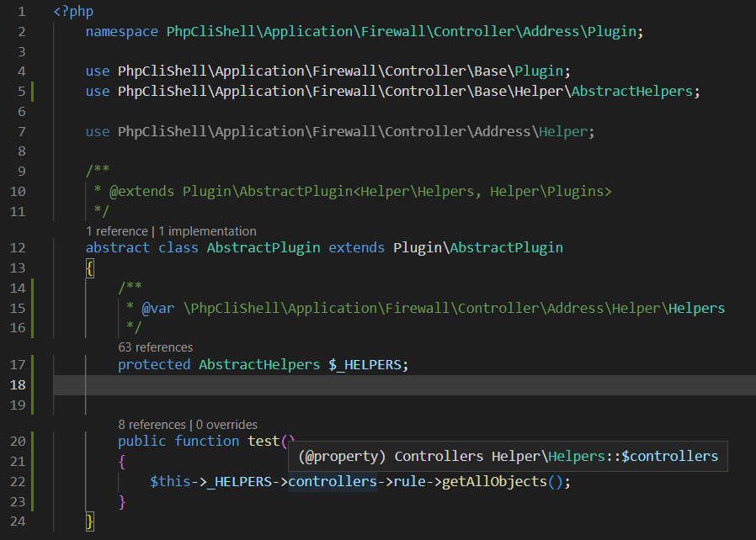
Task: Click the AbstractHelpers type on line 17
Action: pos(258,364)
